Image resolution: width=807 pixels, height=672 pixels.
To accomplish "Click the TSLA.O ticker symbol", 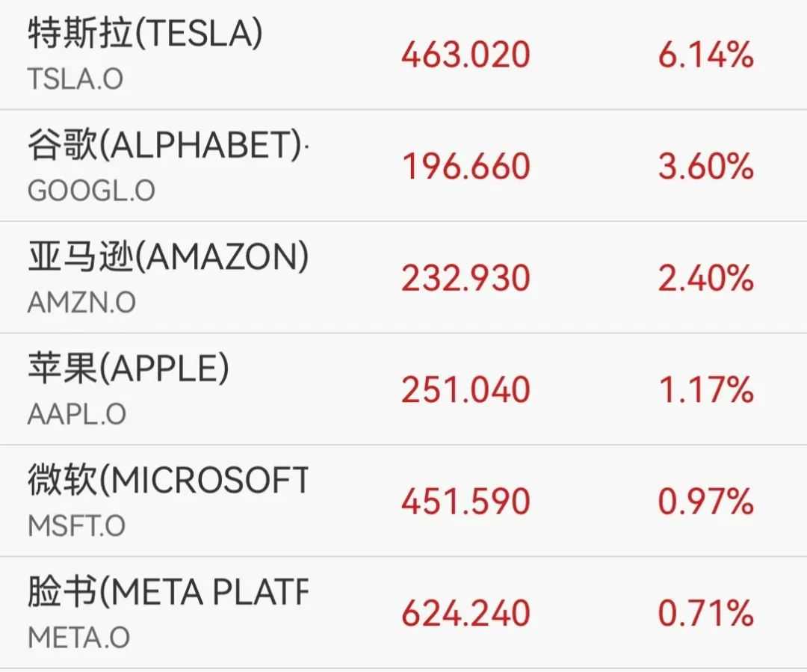I will click(75, 78).
